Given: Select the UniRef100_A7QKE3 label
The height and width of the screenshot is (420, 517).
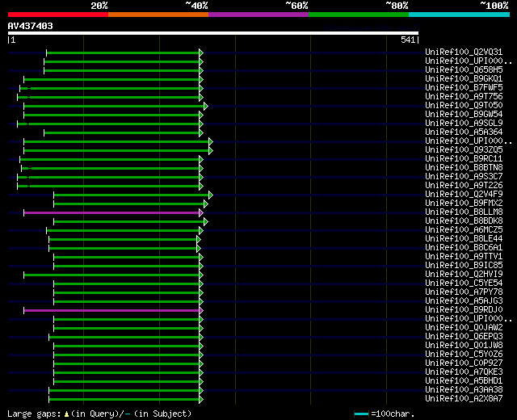Looking at the screenshot, I should [x=464, y=372].
